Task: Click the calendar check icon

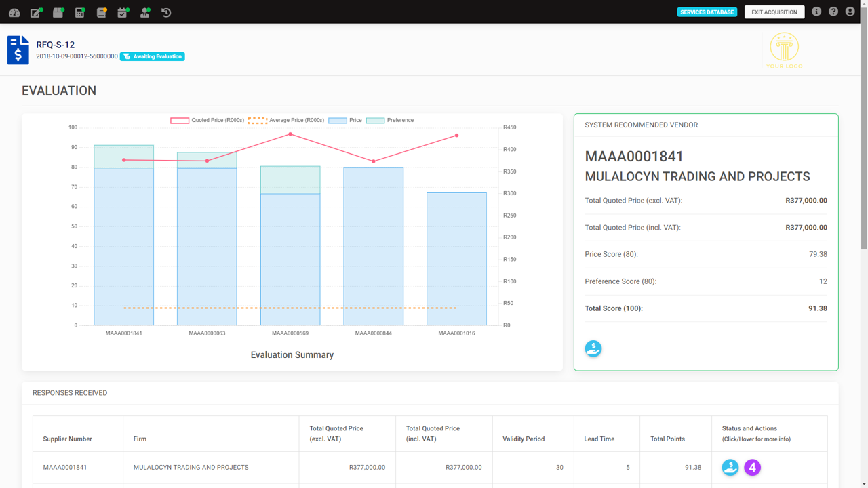Action: click(x=123, y=12)
